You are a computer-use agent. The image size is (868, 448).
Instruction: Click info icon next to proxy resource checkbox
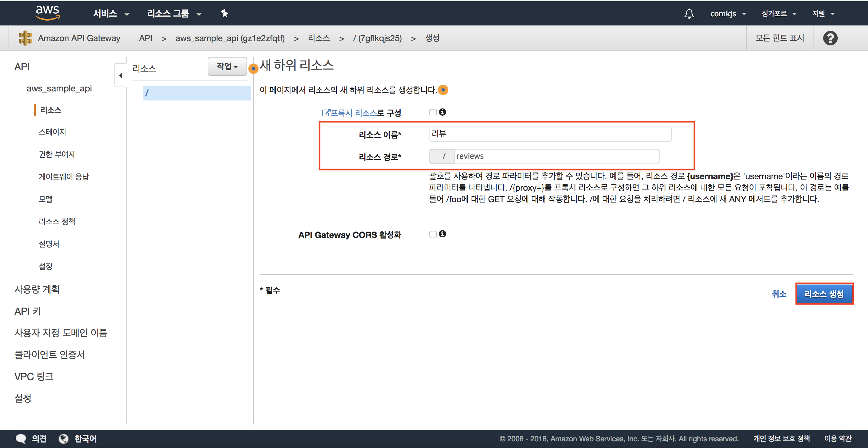coord(442,112)
